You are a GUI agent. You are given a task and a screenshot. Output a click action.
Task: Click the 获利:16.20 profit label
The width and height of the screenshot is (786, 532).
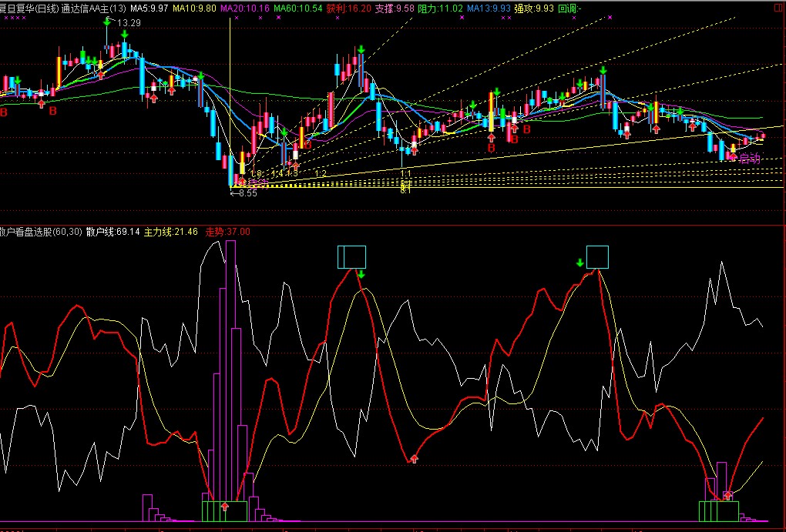coord(348,8)
